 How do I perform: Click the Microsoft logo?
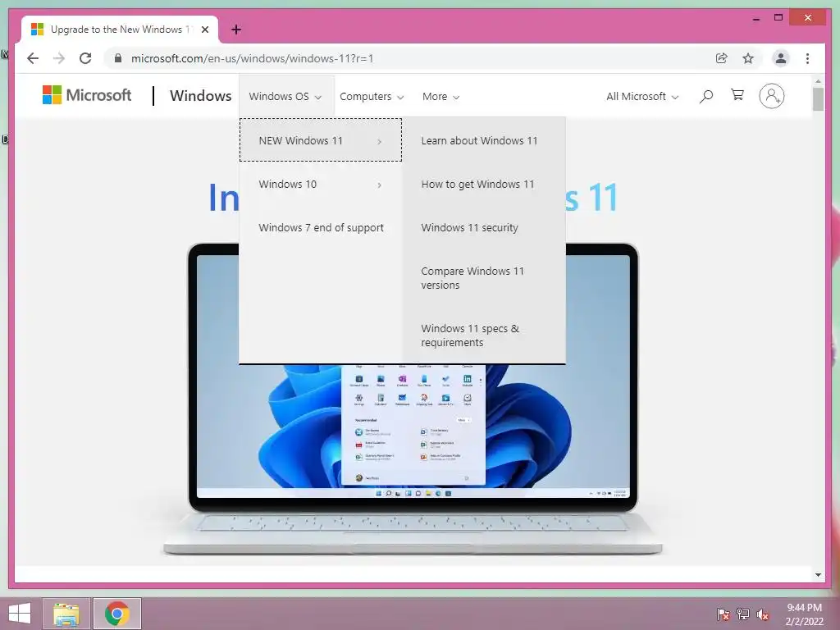[87, 95]
